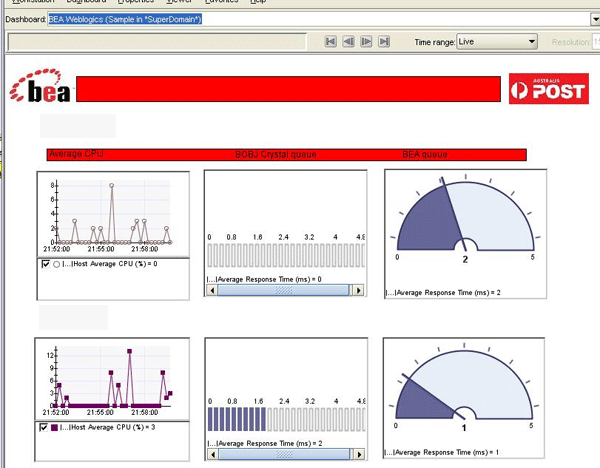Click the peak data point at 8 in the upper CPU graph
Viewport: 600px width, 468px height.
[x=111, y=185]
